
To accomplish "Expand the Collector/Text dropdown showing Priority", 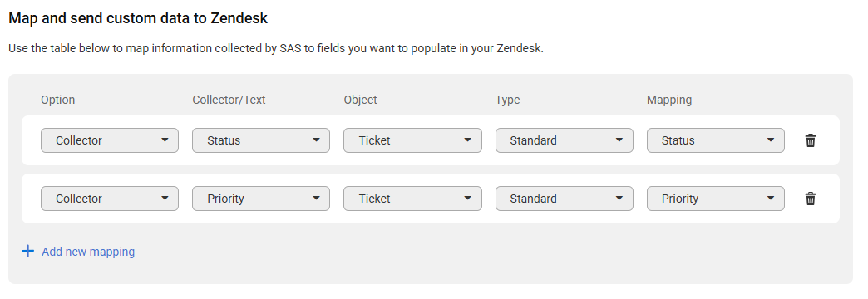I will click(261, 199).
